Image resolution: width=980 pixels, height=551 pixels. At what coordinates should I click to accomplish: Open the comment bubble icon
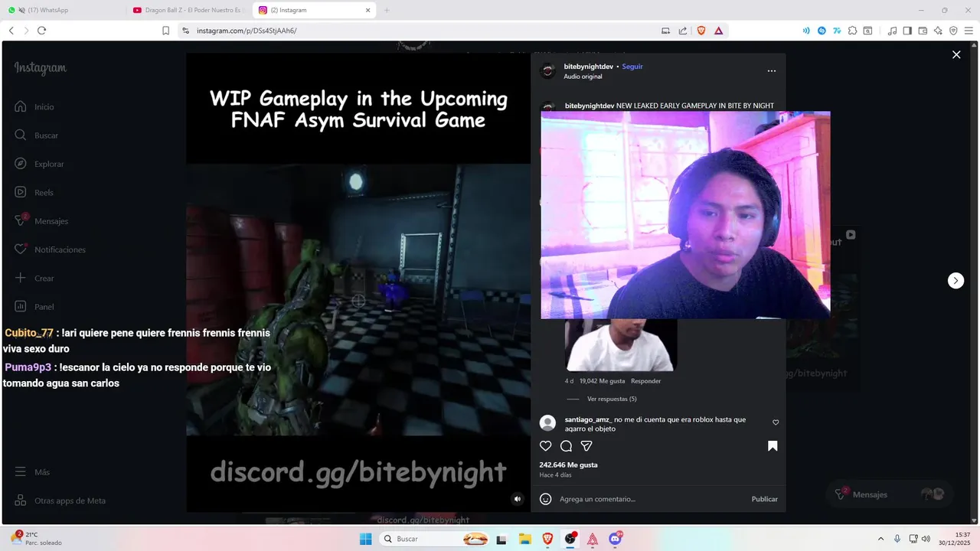click(567, 446)
